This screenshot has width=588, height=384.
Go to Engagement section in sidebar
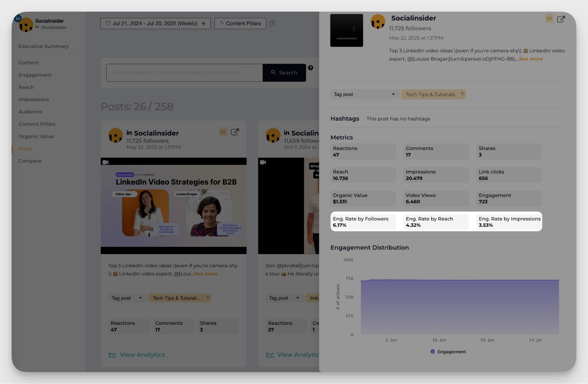coord(35,75)
